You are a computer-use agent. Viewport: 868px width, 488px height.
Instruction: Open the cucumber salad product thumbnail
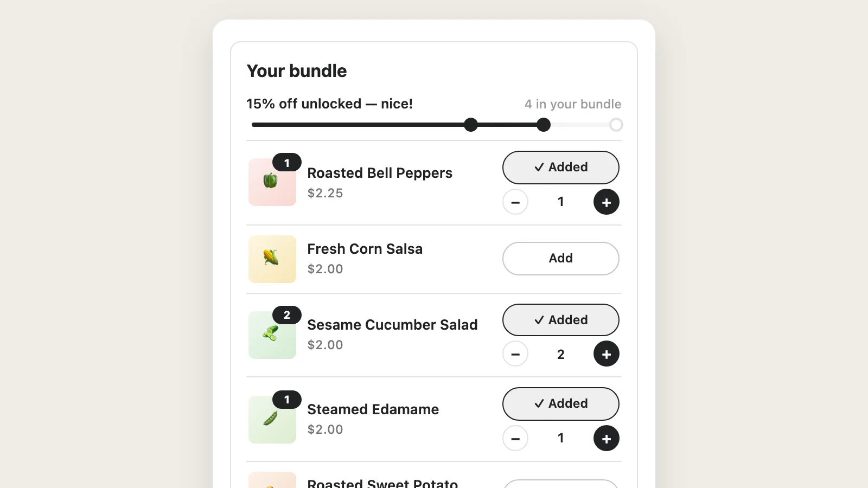tap(272, 335)
